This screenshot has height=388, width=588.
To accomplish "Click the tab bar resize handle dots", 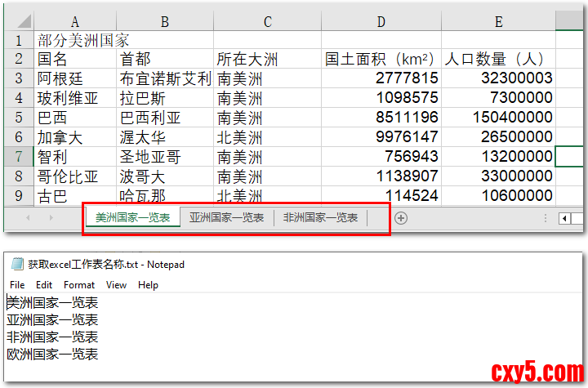I will click(x=546, y=217).
